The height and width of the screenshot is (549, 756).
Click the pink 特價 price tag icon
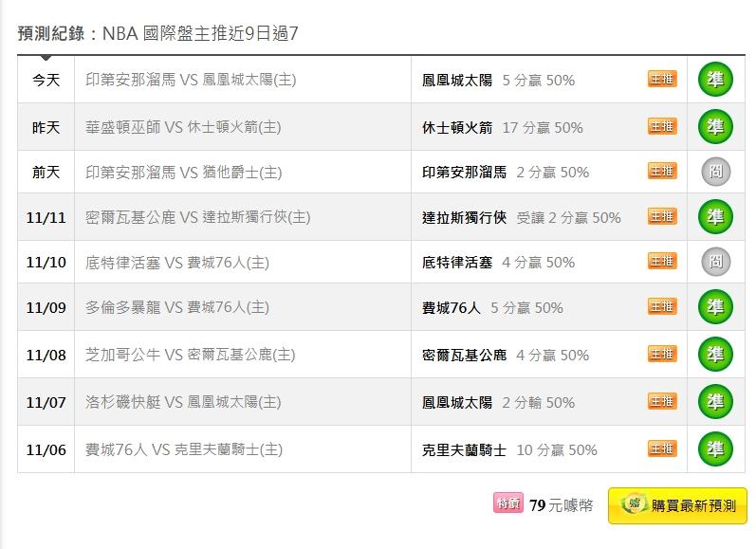(507, 504)
